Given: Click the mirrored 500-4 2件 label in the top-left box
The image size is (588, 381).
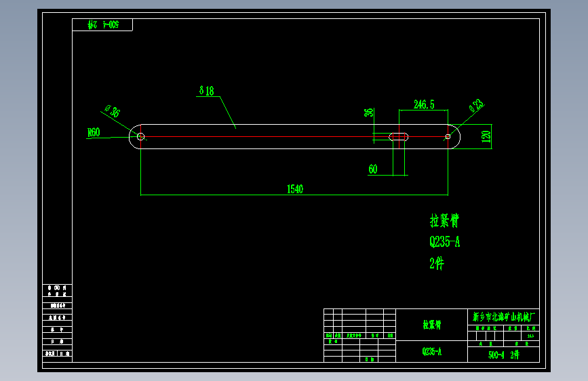Looking at the screenshot, I should pyautogui.click(x=103, y=25).
